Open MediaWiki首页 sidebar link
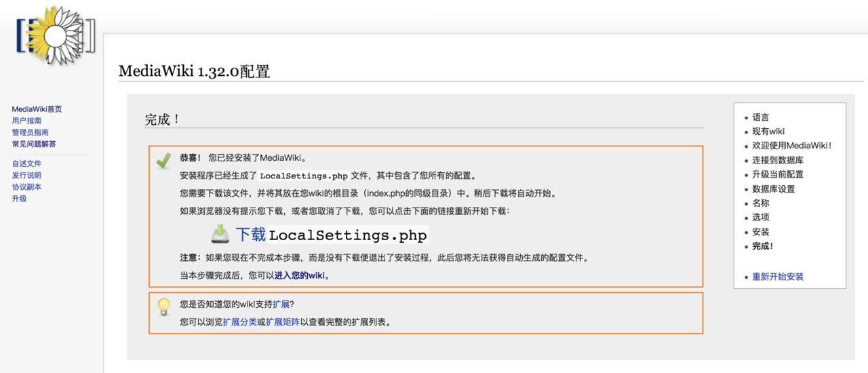868x373 pixels. point(37,109)
